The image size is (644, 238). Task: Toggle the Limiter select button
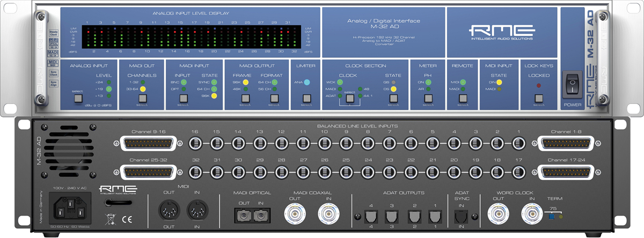[306, 99]
